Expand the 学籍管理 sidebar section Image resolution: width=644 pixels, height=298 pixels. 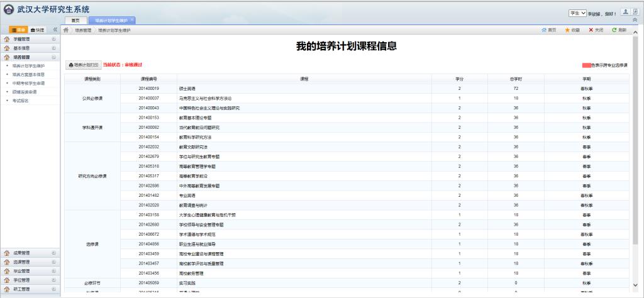[x=53, y=39]
